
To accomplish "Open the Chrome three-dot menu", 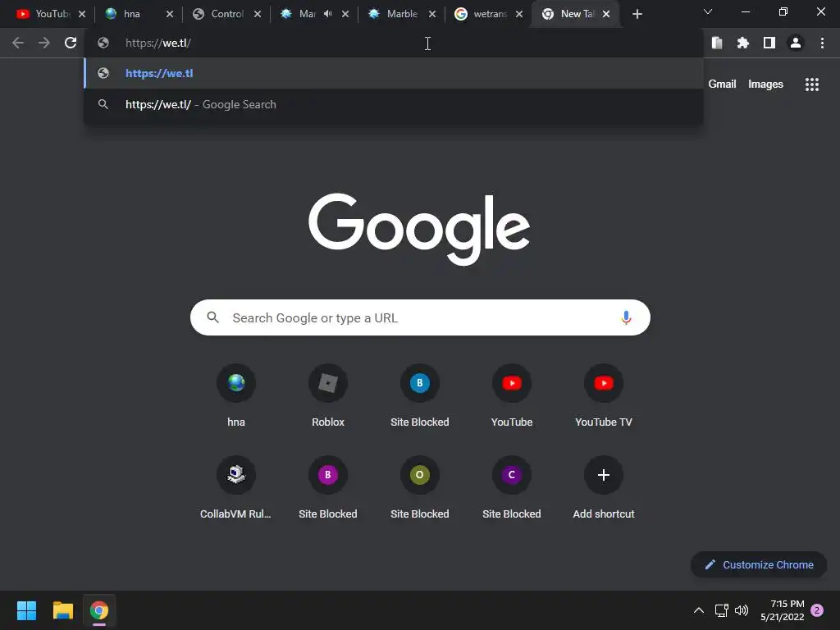I will point(822,43).
